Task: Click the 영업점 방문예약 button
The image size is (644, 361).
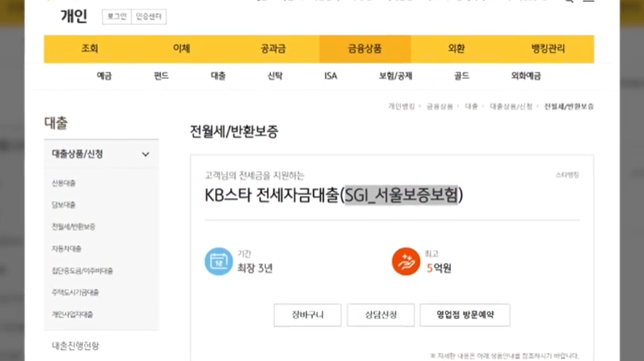Action: click(465, 315)
